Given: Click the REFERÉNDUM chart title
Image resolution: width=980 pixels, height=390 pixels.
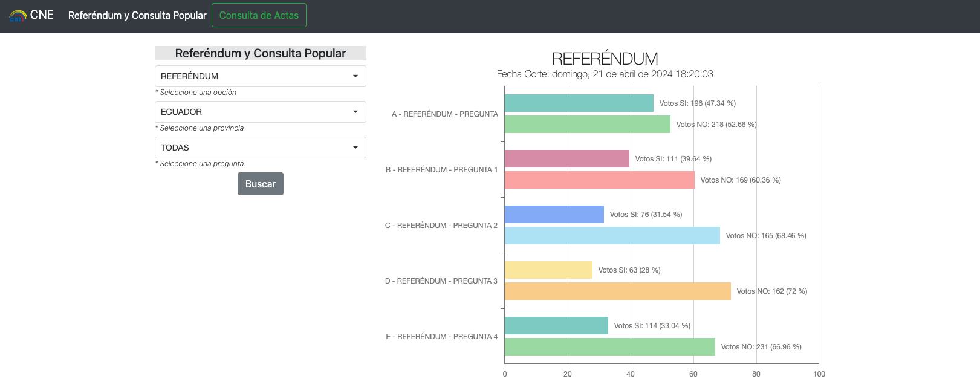Looking at the screenshot, I should coord(605,59).
